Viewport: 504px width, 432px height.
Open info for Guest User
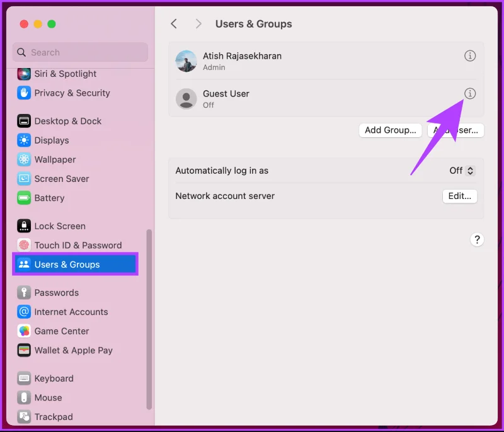click(470, 93)
